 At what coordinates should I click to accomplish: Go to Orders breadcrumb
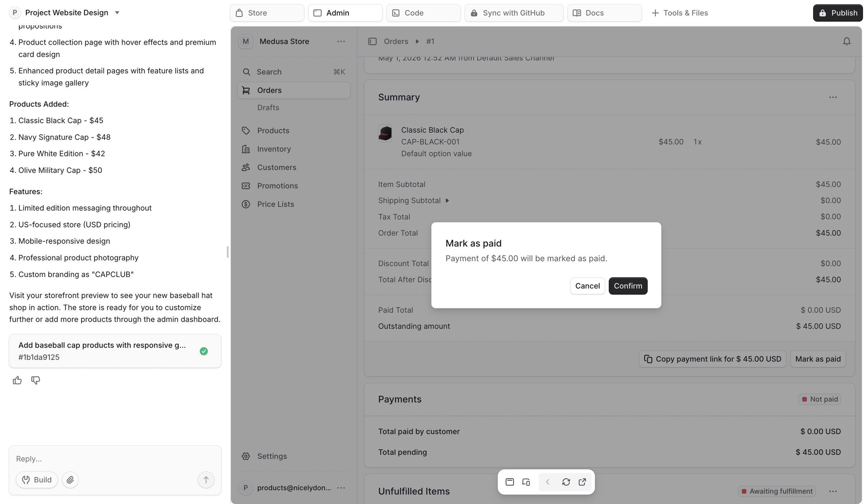coord(396,41)
